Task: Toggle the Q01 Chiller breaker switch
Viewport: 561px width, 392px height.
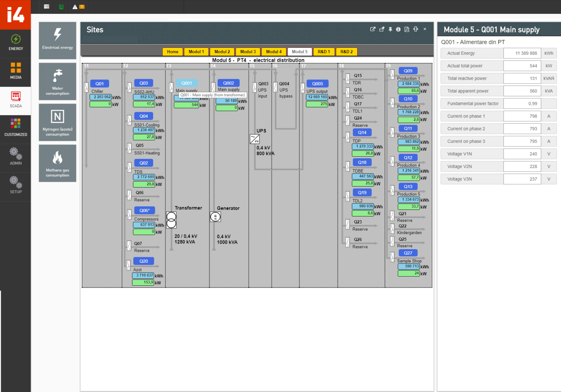Action: [x=86, y=88]
